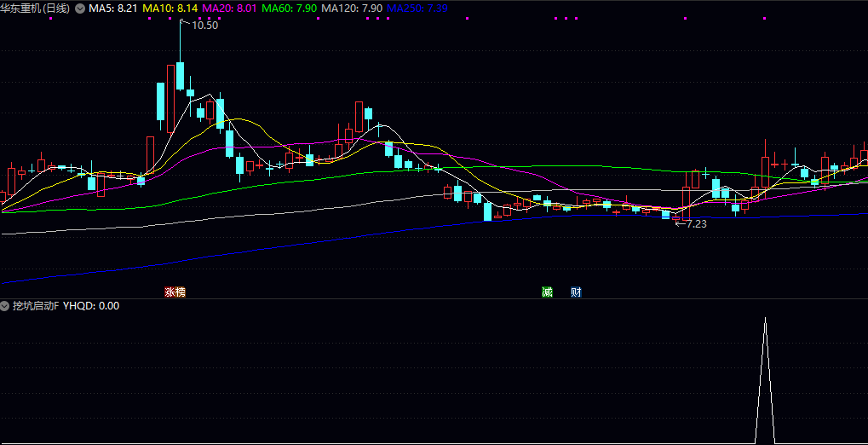This screenshot has height=445, width=868.
Task: Select the magenta MA20: 8.01 legend label
Action: tap(228, 8)
